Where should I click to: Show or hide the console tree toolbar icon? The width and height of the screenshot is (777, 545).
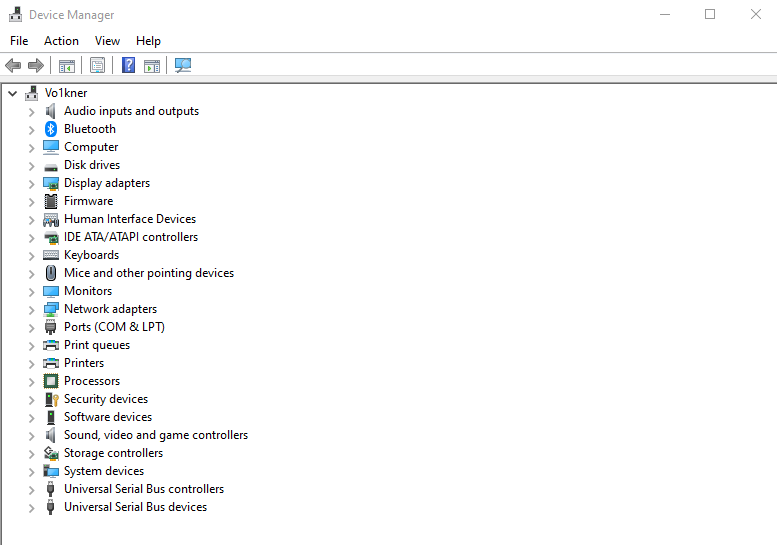pyautogui.click(x=67, y=65)
